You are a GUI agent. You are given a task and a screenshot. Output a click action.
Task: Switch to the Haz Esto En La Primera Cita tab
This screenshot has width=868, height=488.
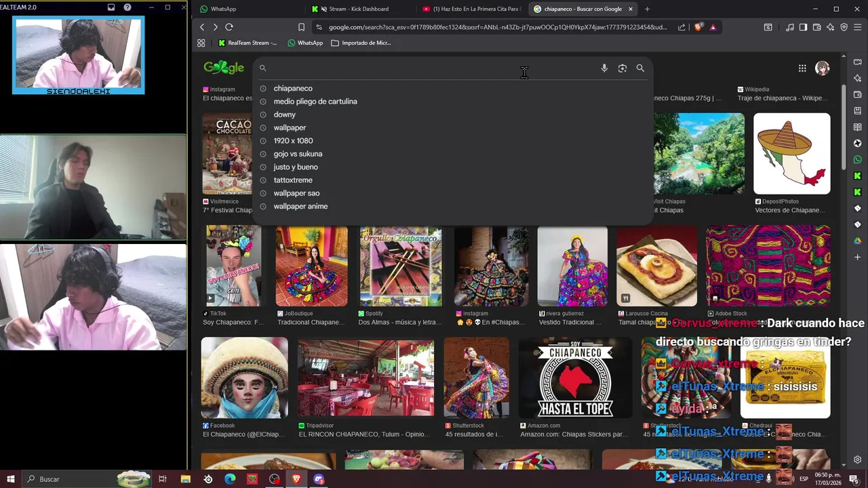point(471,9)
